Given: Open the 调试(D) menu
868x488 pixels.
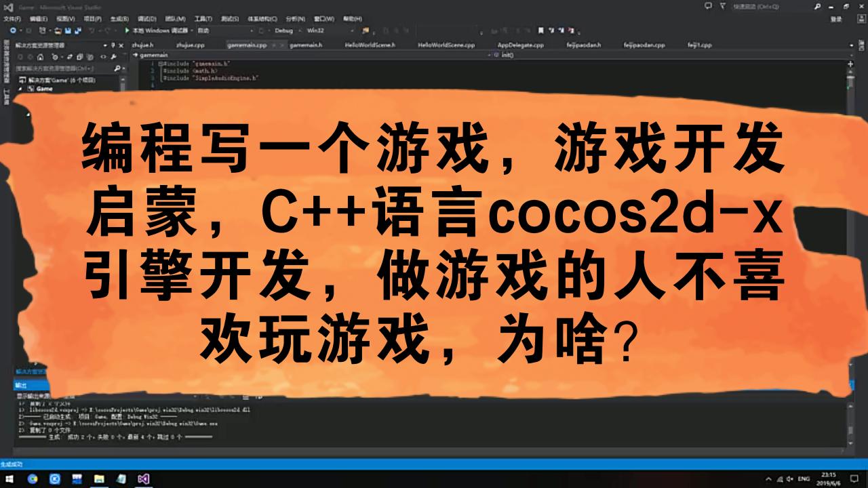Looking at the screenshot, I should [x=146, y=19].
